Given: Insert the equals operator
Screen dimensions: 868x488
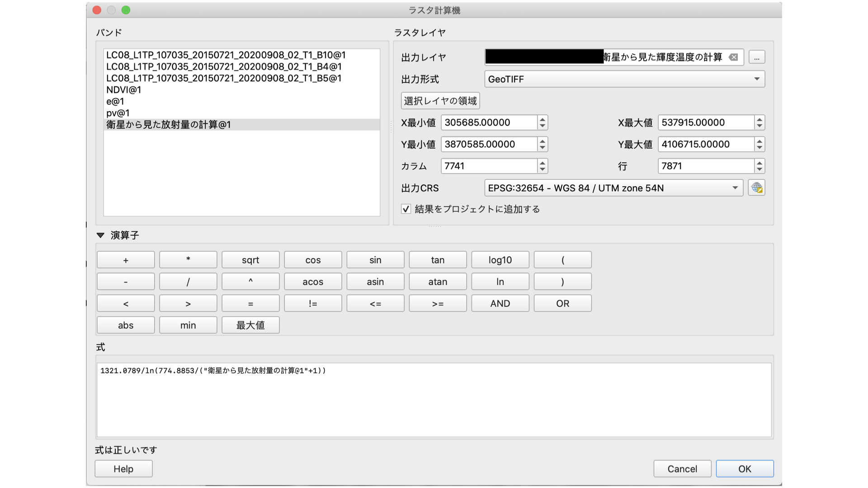Looking at the screenshot, I should coord(250,303).
